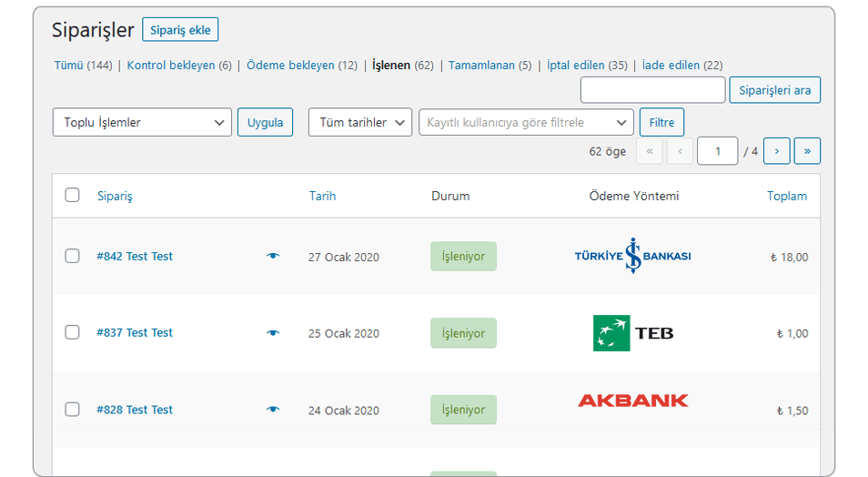Open the Tüm tarihler date dropdown
The image size is (868, 477).
(360, 122)
